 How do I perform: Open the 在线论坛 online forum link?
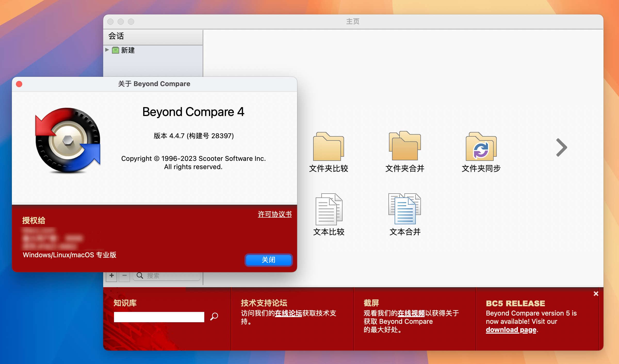[288, 313]
